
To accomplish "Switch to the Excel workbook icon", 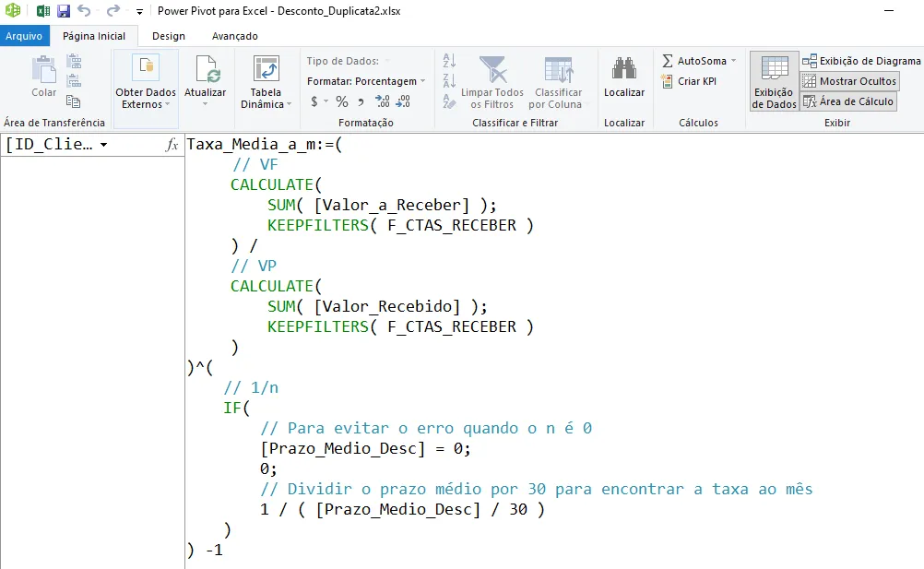I will point(43,10).
